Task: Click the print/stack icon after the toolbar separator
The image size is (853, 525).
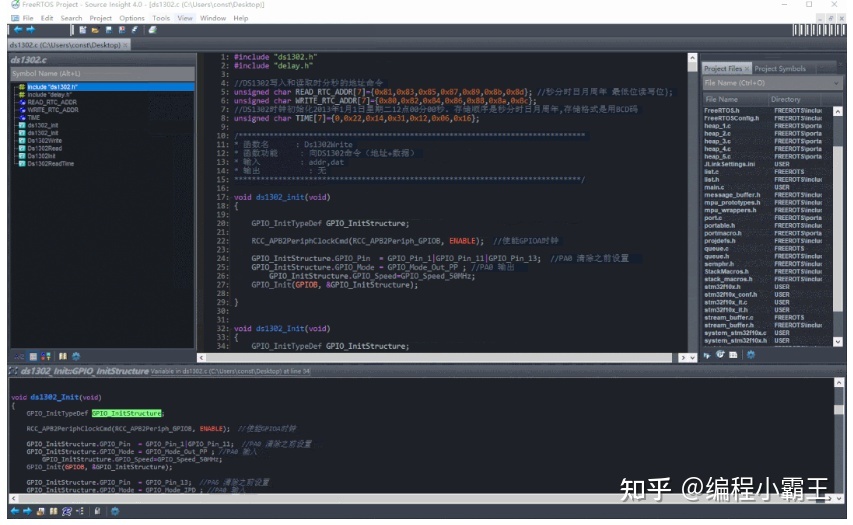Action: click(153, 30)
